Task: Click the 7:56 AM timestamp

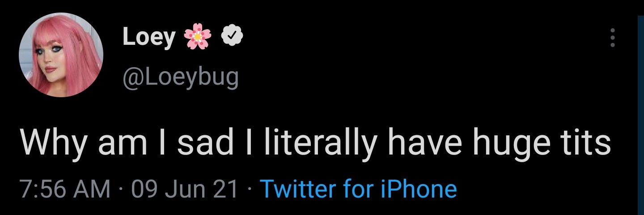Action: [x=65, y=189]
